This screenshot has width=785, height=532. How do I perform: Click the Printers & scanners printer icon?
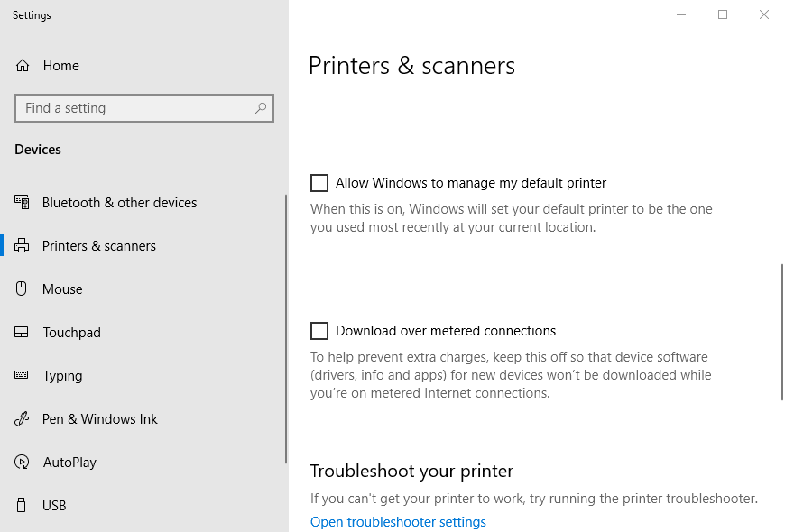point(22,246)
